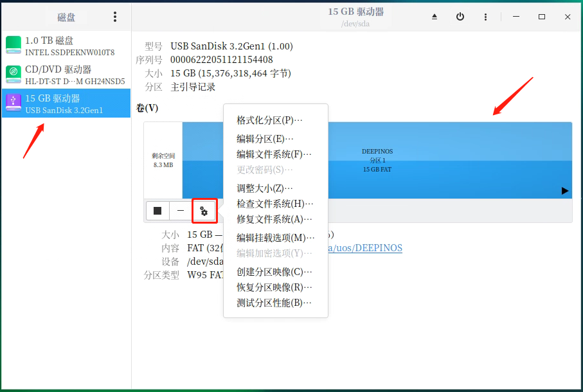Viewport: 583px width, 392px height.
Task: Click the power off drive icon
Action: click(x=460, y=17)
